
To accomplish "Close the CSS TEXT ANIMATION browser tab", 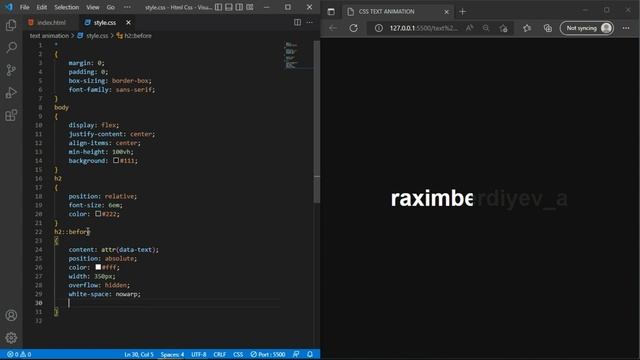I will [x=446, y=12].
